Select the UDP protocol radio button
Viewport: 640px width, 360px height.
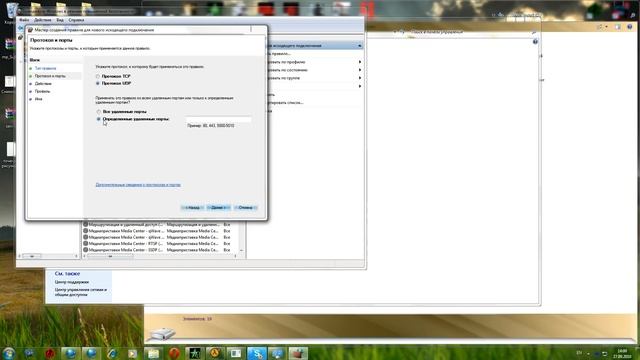98,83
